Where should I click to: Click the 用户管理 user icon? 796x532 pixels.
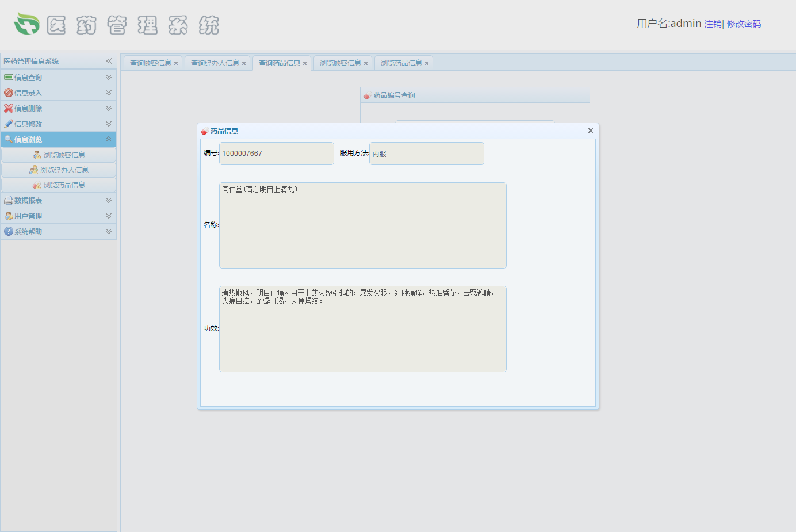9,216
